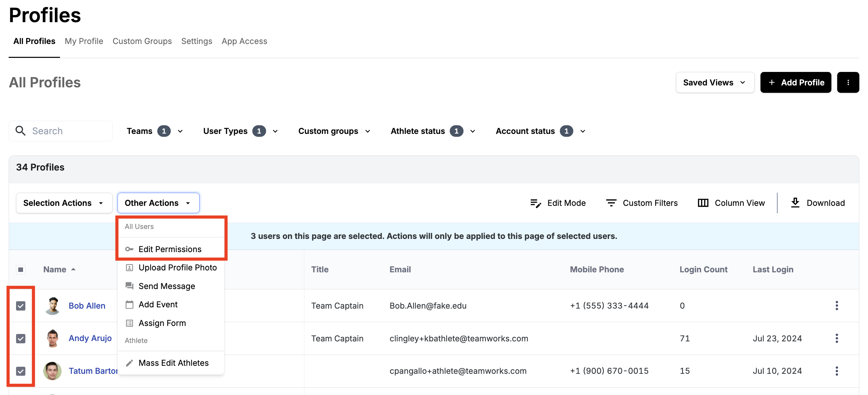The image size is (868, 395).
Task: Switch to the Custom Groups tab
Action: (x=142, y=41)
